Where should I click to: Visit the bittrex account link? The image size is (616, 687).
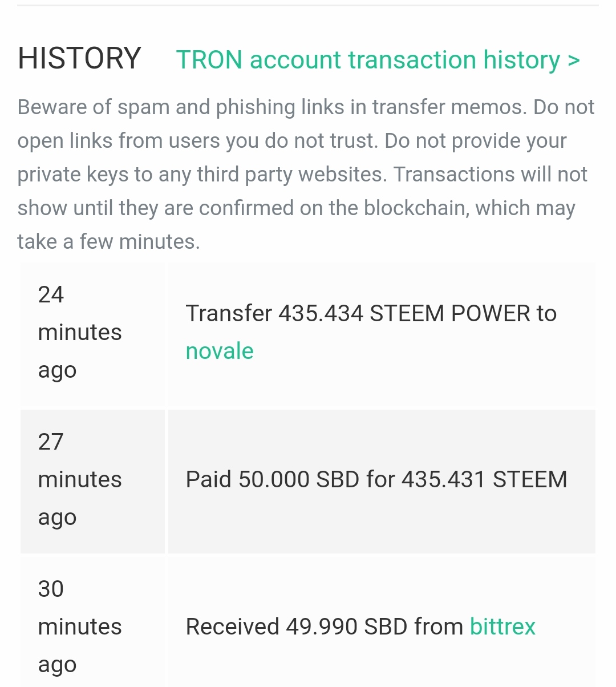point(502,627)
